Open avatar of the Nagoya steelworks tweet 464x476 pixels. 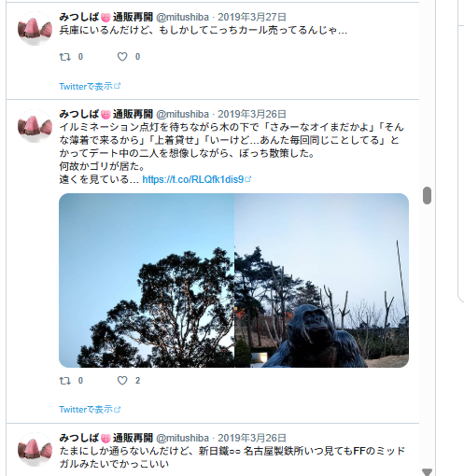(x=35, y=450)
